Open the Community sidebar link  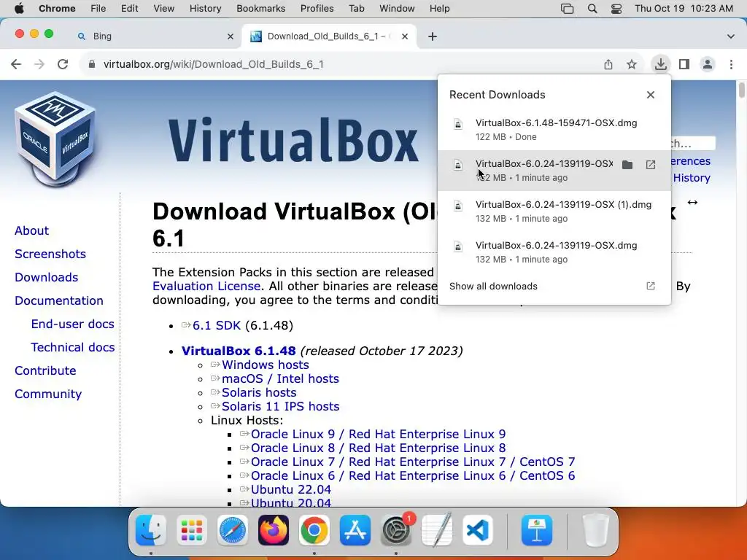click(x=48, y=394)
